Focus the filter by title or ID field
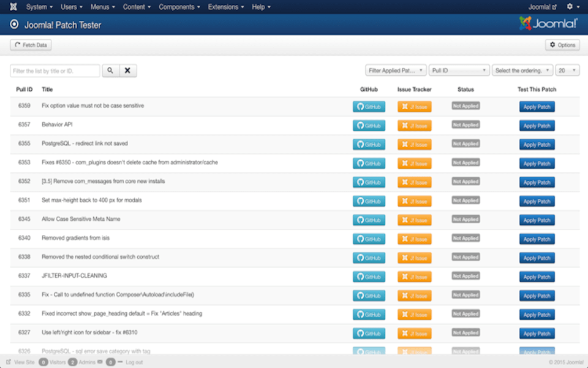This screenshot has width=588, height=368. pos(55,71)
